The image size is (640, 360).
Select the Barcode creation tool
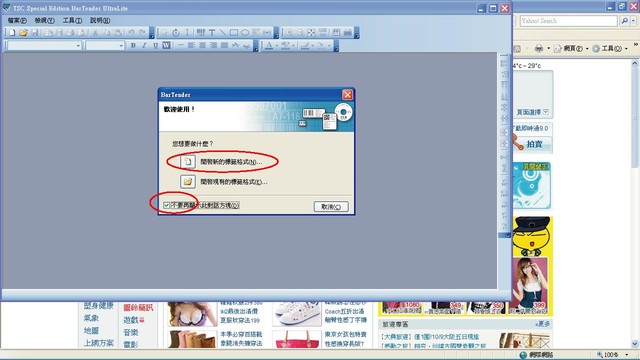200,33
